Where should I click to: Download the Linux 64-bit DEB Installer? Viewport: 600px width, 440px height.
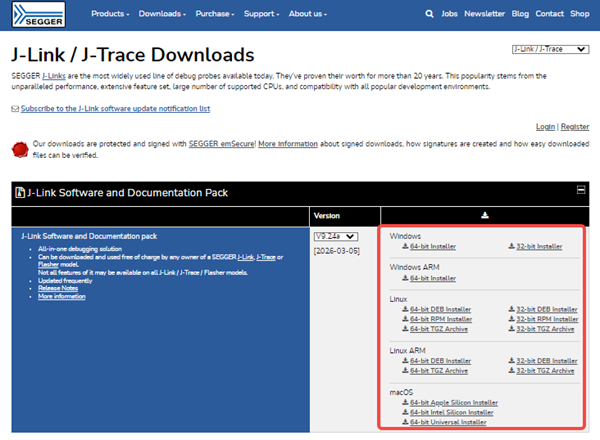click(440, 309)
